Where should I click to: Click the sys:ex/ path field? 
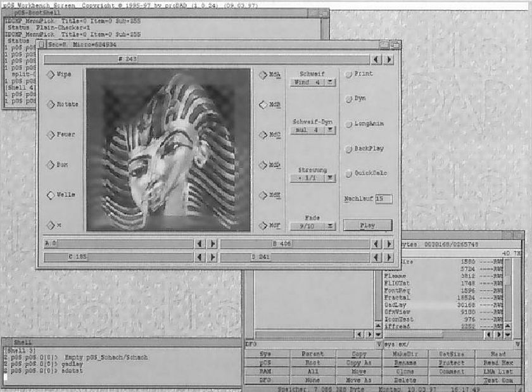tap(448, 344)
